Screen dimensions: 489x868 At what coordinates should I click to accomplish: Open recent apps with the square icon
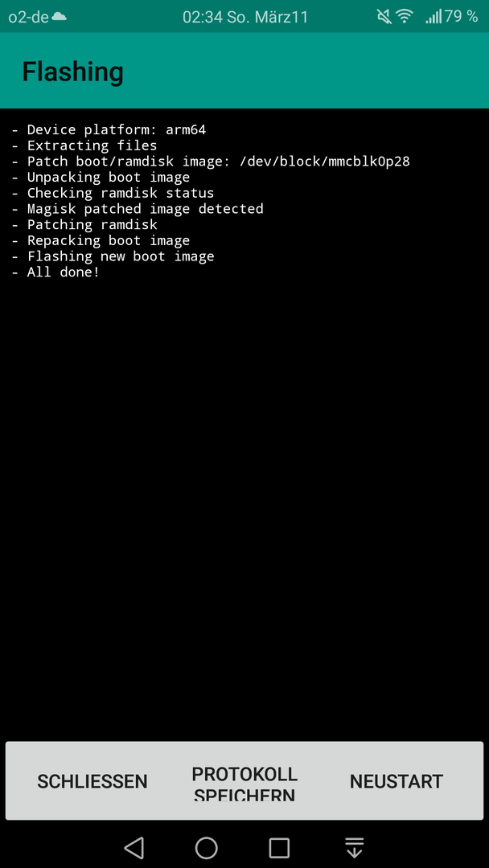click(x=279, y=848)
